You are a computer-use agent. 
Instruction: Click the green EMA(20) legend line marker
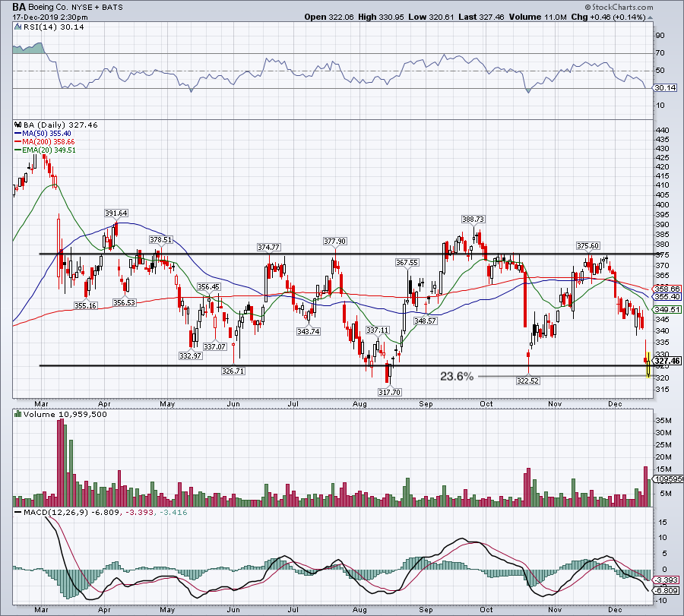click(18, 150)
